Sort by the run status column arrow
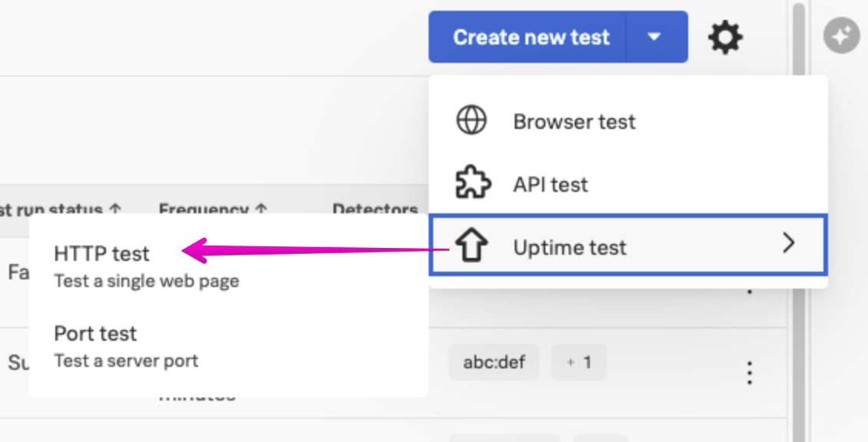This screenshot has width=868, height=442. click(115, 209)
